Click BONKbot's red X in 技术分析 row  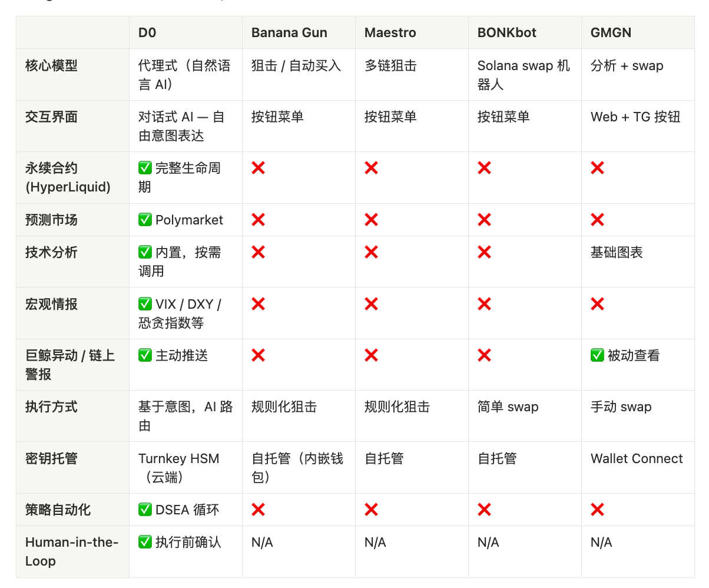click(x=484, y=252)
